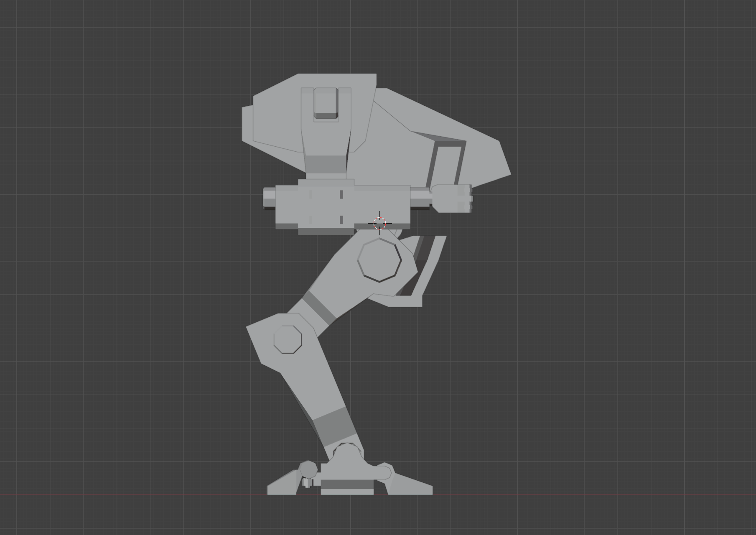The height and width of the screenshot is (535, 756).
Task: Select the dark band on the lower leg
Action: tap(334, 428)
